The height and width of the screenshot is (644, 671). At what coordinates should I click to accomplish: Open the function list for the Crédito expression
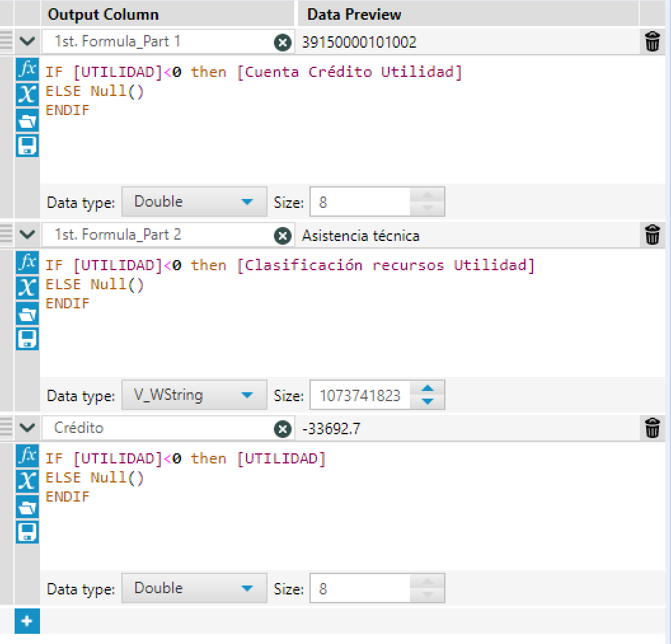(x=27, y=456)
